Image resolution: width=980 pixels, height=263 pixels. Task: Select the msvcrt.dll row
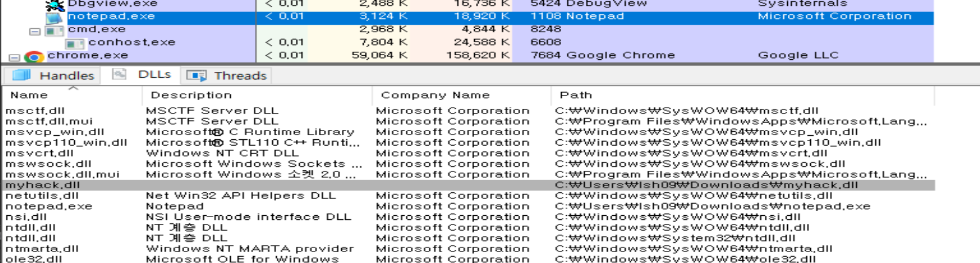pyautogui.click(x=468, y=153)
